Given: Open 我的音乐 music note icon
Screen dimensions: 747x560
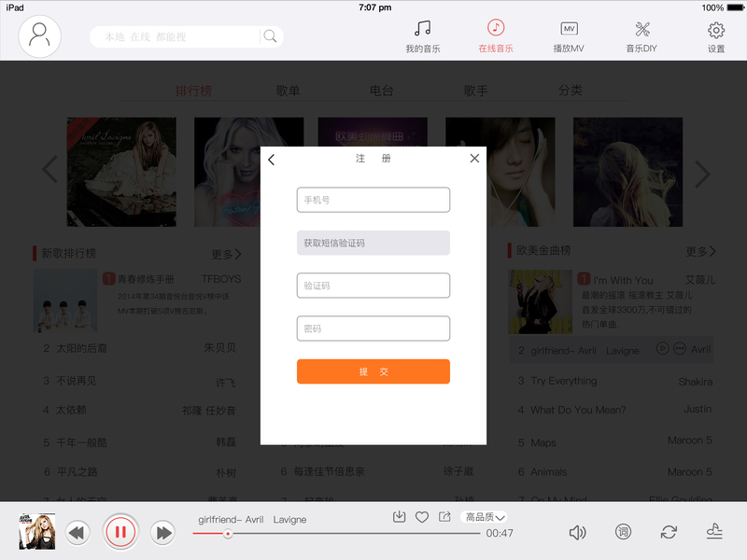Looking at the screenshot, I should (x=423, y=29).
